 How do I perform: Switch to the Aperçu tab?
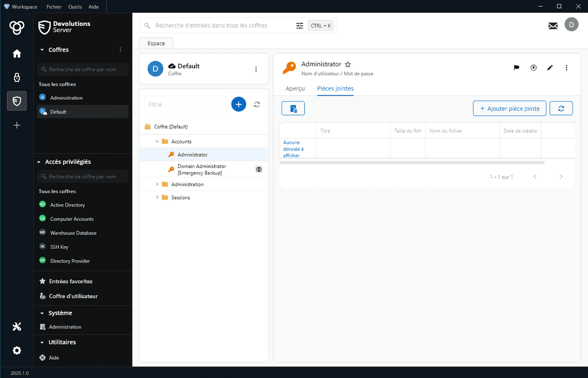295,88
